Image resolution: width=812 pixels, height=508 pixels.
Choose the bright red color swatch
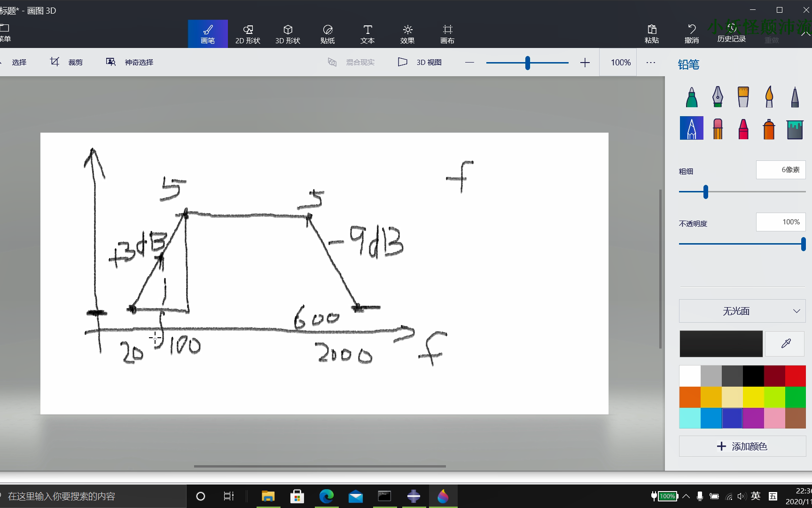point(796,376)
